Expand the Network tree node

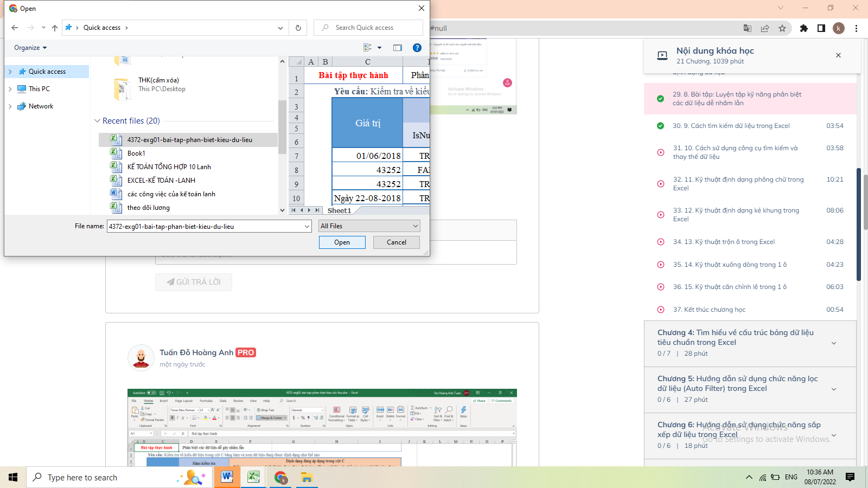[x=10, y=106]
